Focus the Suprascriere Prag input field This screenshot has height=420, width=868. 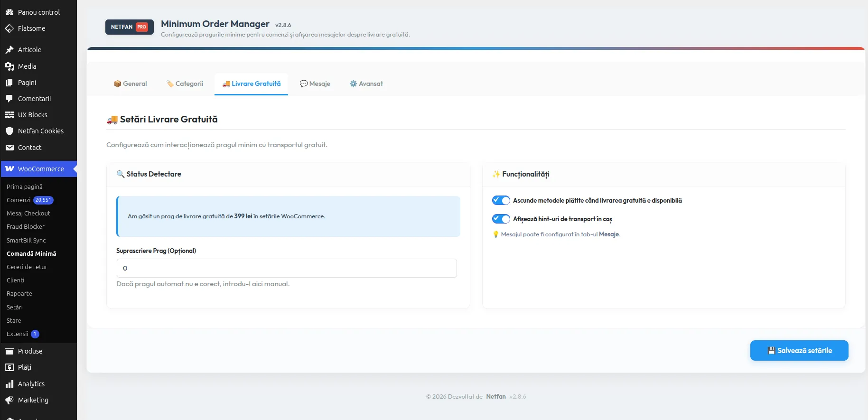(x=287, y=268)
